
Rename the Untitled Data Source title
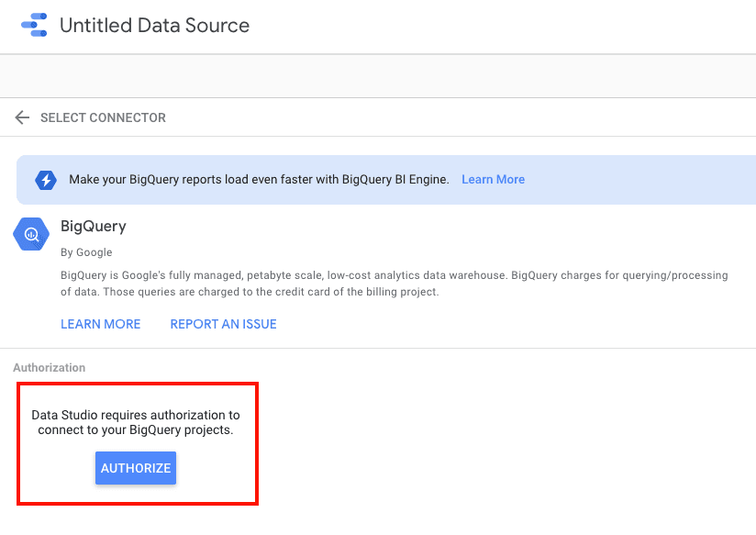tap(154, 26)
